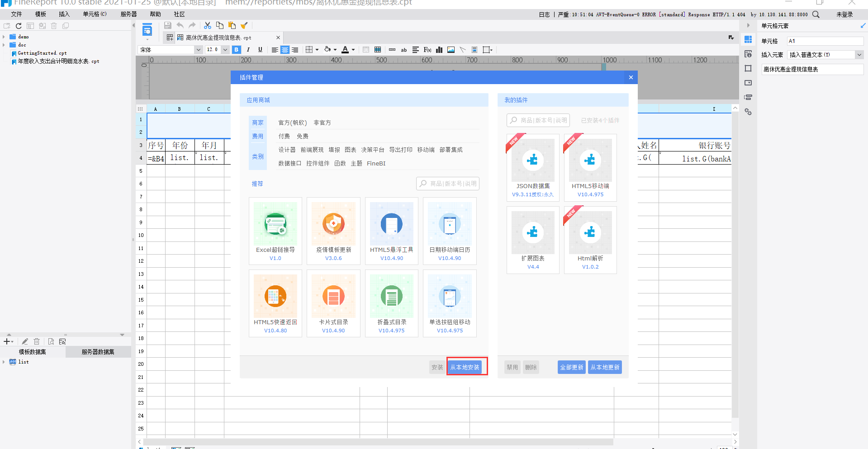The image size is (868, 449).
Task: Click the preview report icon
Action: (147, 30)
